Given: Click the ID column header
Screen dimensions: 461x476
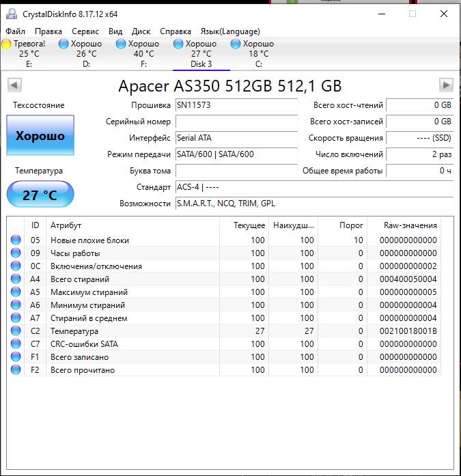Looking at the screenshot, I should tap(36, 225).
